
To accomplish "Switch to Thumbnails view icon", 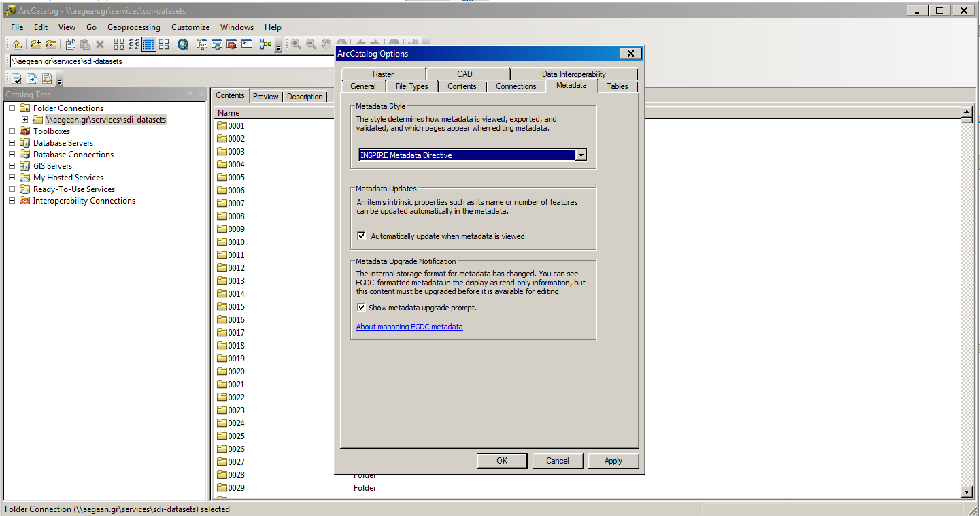I will tap(164, 44).
